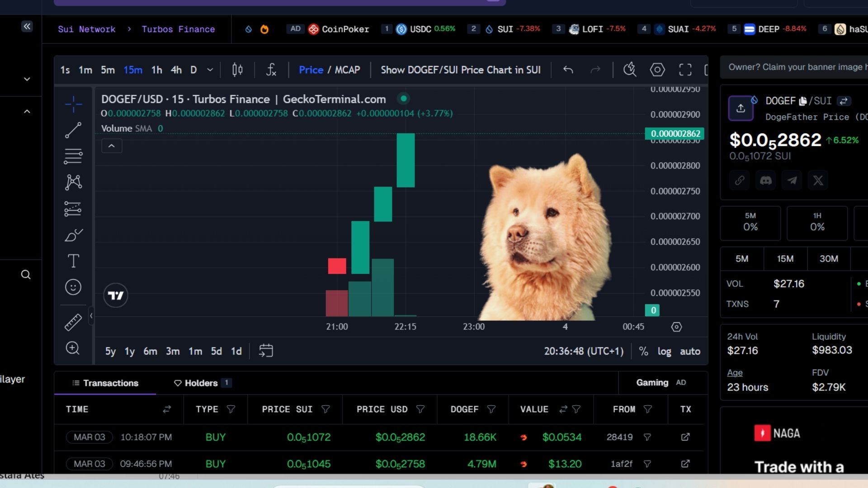This screenshot has width=868, height=488.
Task: Open the Discord link icon
Action: [766, 180]
